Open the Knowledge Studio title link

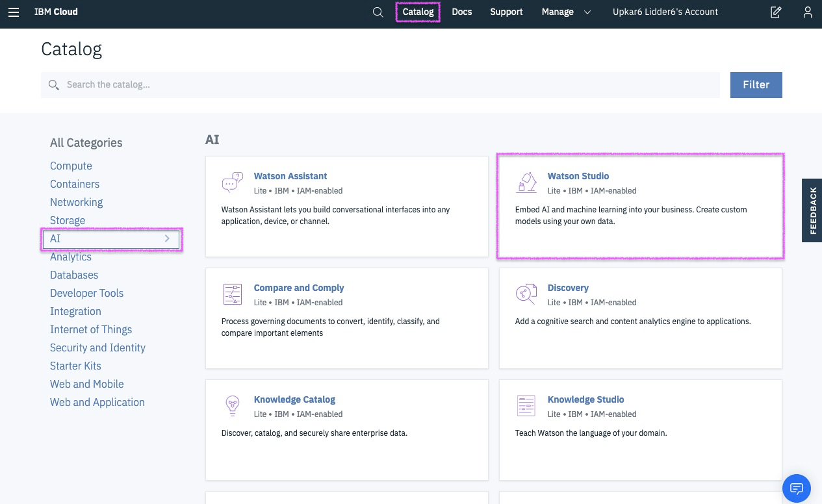pyautogui.click(x=585, y=399)
